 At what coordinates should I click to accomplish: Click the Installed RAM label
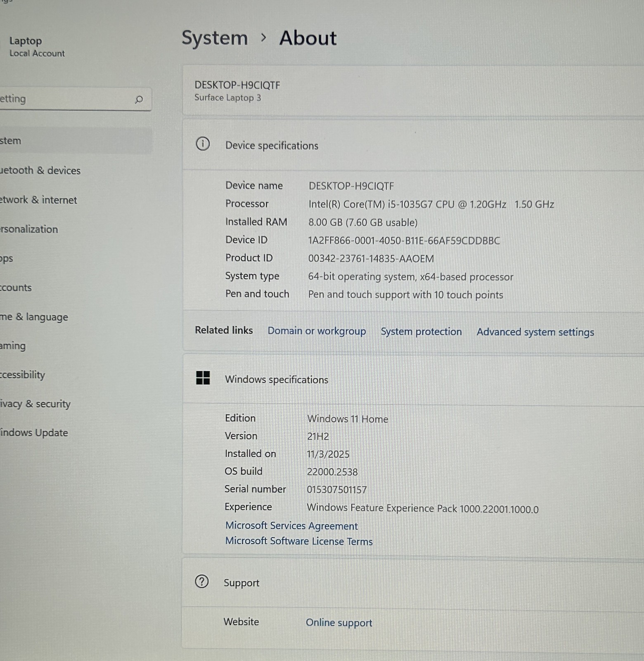[x=256, y=222]
